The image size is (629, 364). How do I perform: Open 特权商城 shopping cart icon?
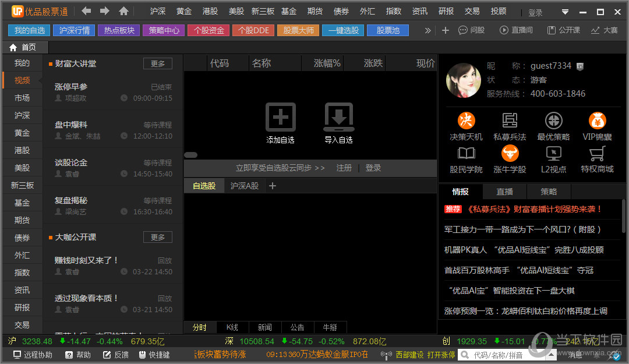click(x=598, y=153)
